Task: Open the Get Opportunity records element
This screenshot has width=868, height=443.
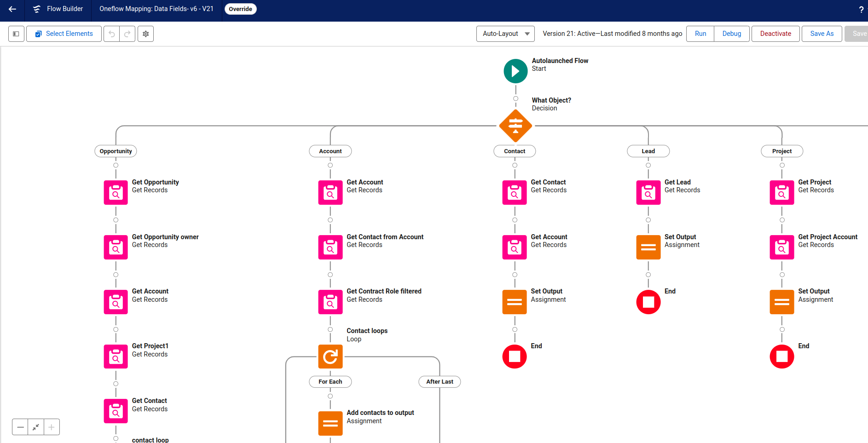Action: (116, 192)
